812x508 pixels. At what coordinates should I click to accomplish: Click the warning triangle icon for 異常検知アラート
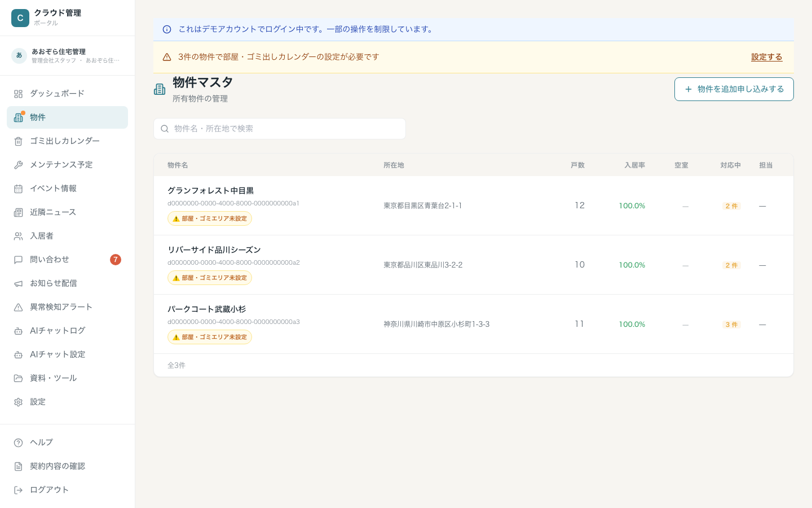click(x=18, y=307)
